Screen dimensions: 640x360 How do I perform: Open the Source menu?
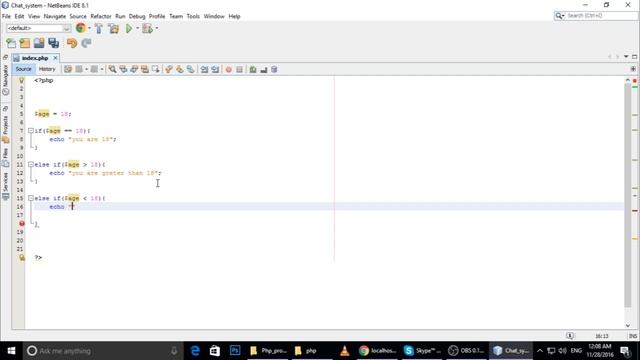tap(78, 16)
